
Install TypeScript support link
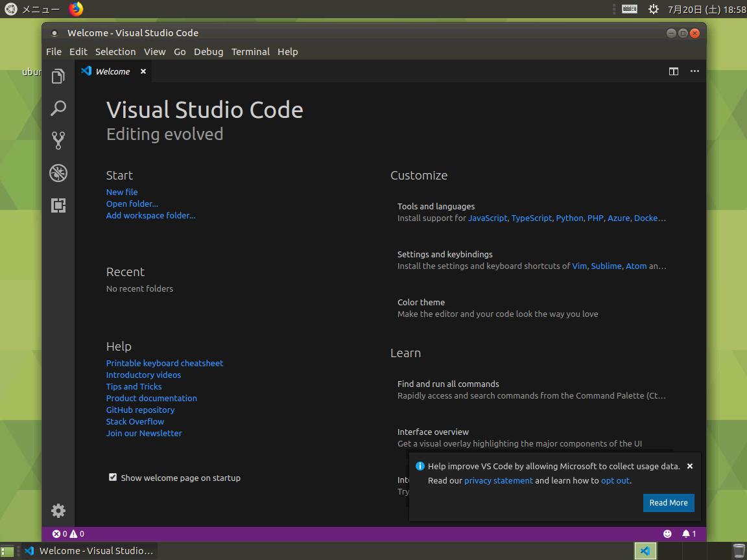[x=532, y=218]
